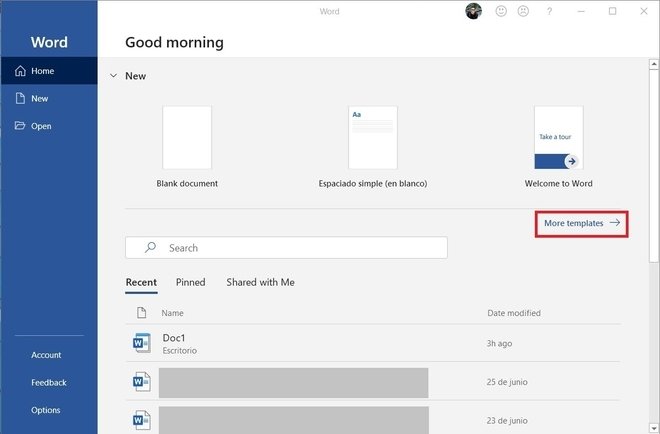
Task: Switch to the Pinned tab
Action: (191, 282)
